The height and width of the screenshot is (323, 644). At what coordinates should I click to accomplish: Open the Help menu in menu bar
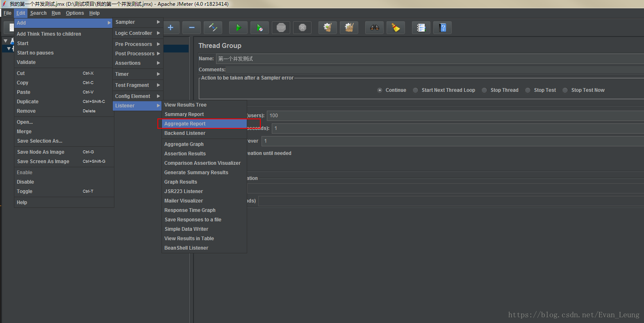click(x=94, y=13)
